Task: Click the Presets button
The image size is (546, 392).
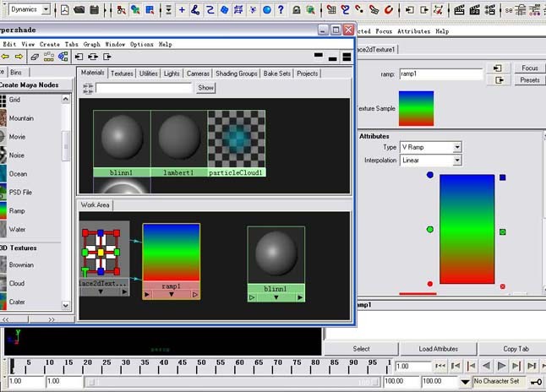Action: coord(530,80)
